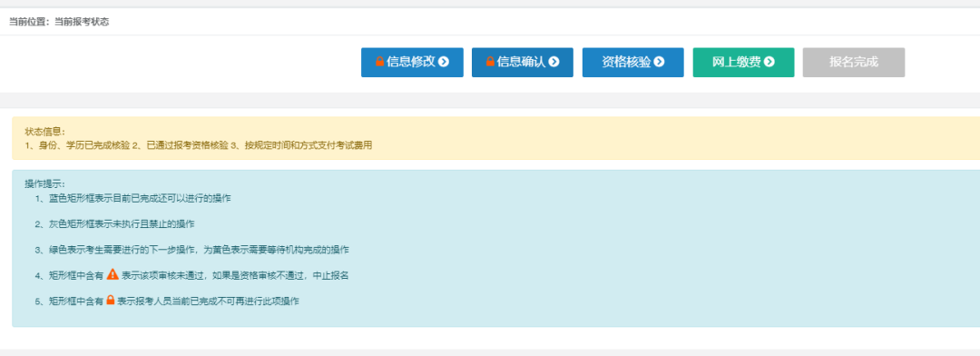
Task: Click the 操作提示 heading
Action: point(45,184)
